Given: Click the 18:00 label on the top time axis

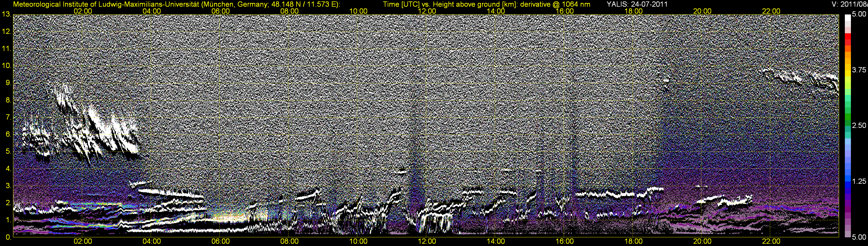Looking at the screenshot, I should (x=633, y=11).
